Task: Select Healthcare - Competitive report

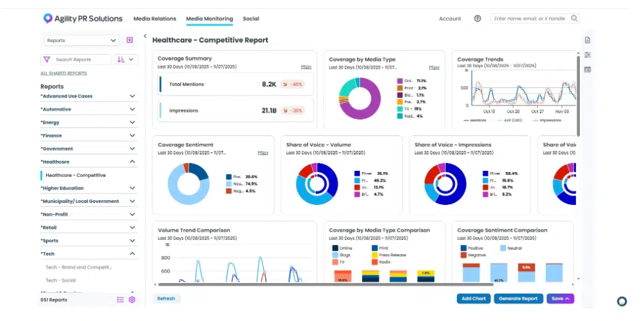Action: (x=75, y=176)
